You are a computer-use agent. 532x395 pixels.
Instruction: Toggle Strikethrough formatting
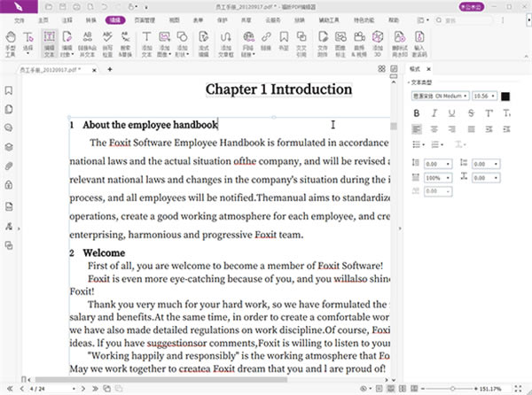471,113
